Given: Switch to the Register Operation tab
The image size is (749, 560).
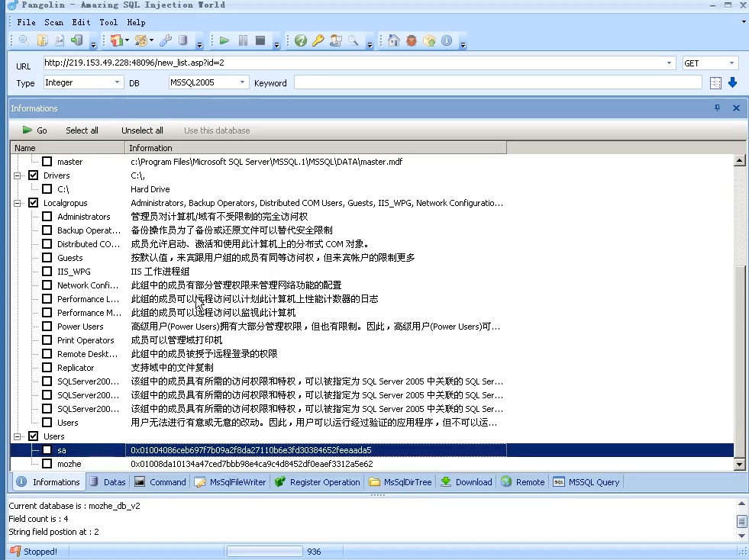Looking at the screenshot, I should point(317,482).
